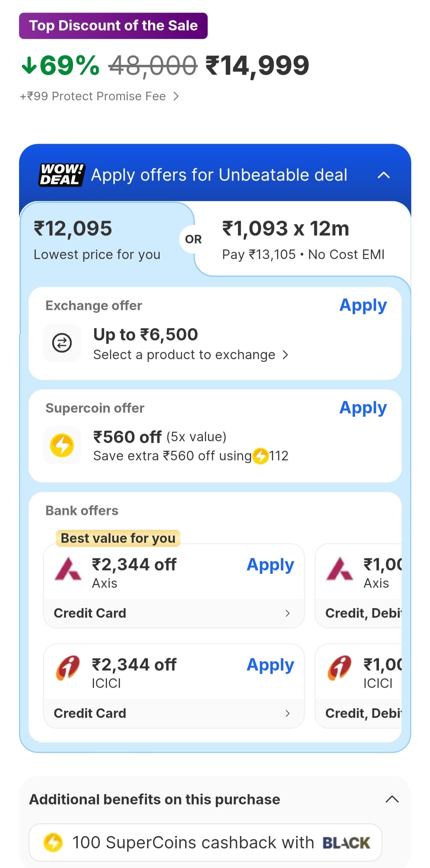
Task: Collapse the Unbeatable deal offers panel
Action: 384,175
